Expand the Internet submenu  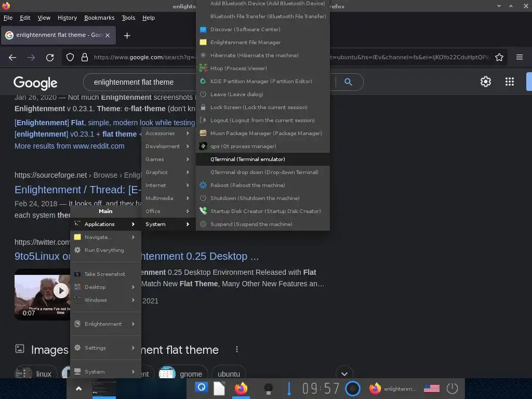click(168, 185)
